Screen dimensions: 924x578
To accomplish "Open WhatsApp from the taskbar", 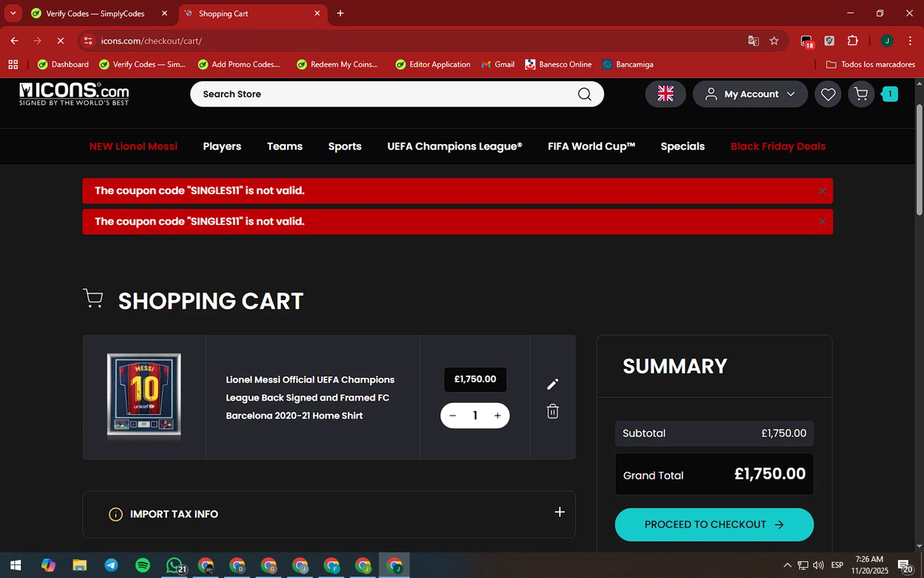I will pyautogui.click(x=175, y=565).
